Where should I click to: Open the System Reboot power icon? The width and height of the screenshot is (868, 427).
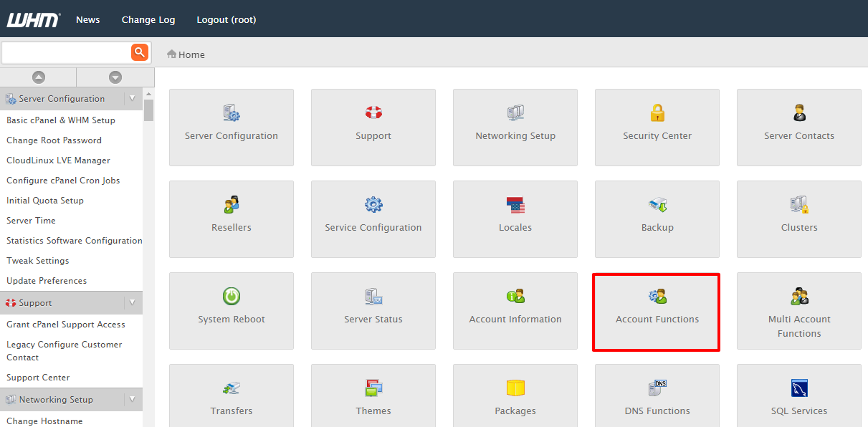pos(232,296)
